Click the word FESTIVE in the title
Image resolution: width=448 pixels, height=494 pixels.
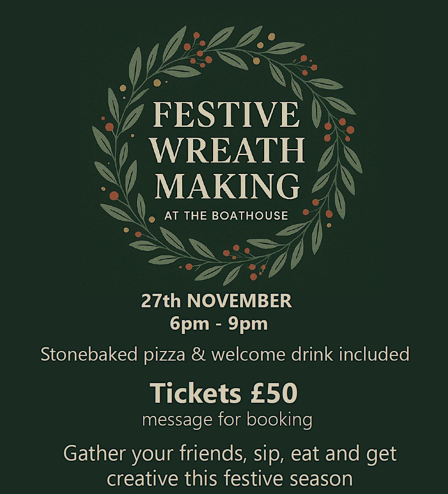coord(226,115)
